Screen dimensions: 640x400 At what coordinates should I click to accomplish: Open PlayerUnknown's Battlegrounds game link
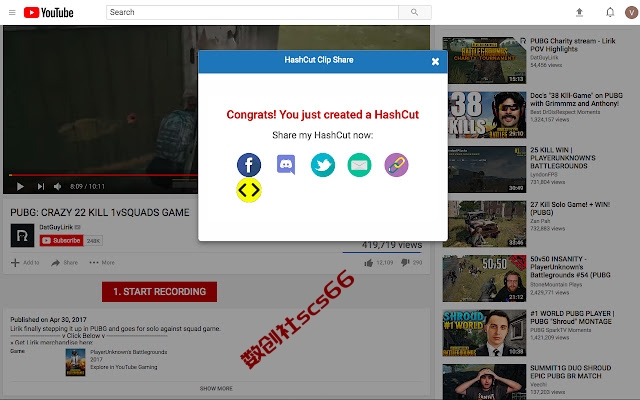(129, 352)
